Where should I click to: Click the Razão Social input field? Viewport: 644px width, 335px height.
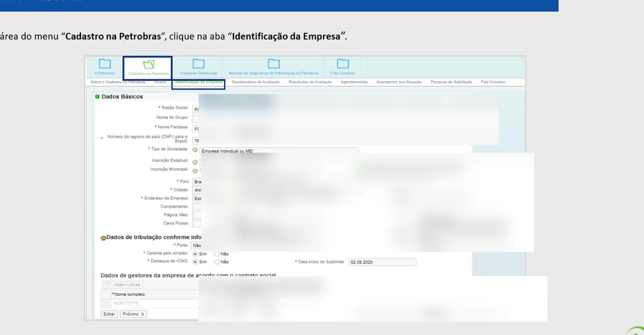(x=196, y=109)
